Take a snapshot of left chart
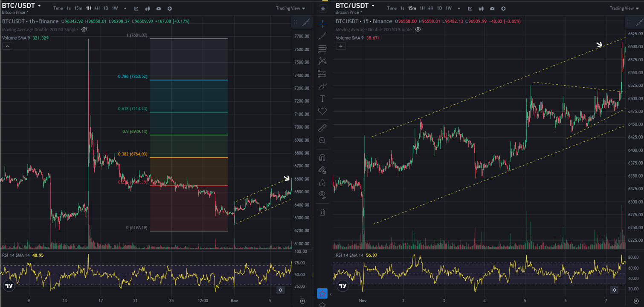The image size is (644, 307). click(x=159, y=9)
